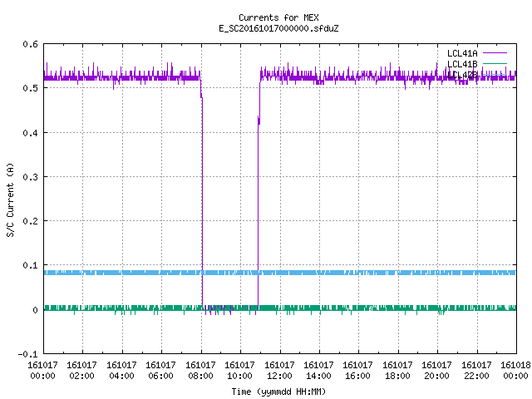
Task: Click the purple LCL41A legend line sample
Action: tap(495, 53)
